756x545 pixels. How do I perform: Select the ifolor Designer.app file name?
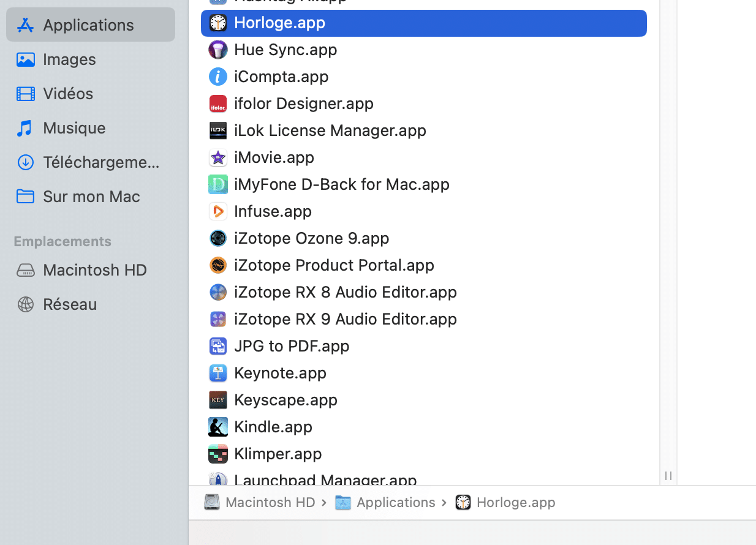[x=304, y=103]
